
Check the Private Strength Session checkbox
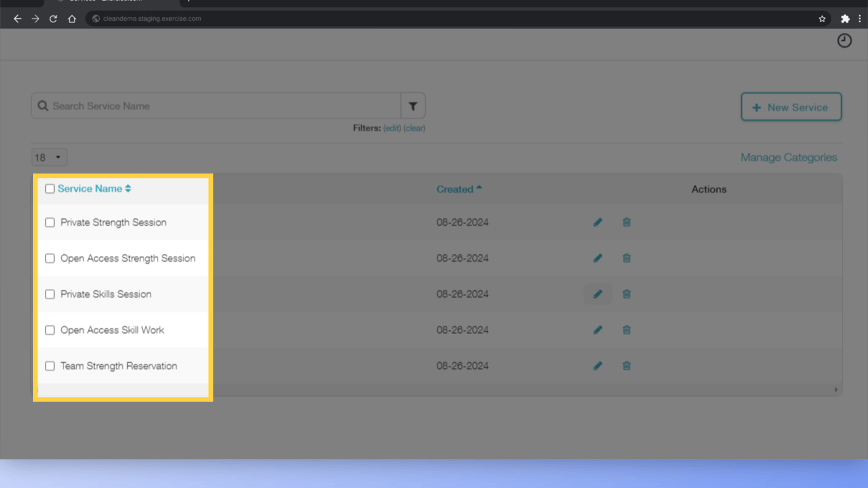click(50, 222)
